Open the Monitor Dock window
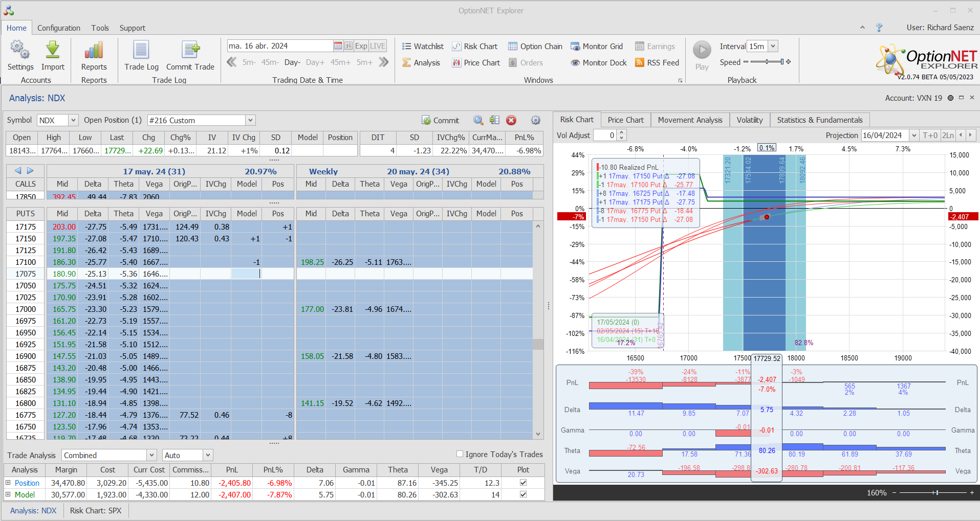The height and width of the screenshot is (521, 980). (x=599, y=63)
